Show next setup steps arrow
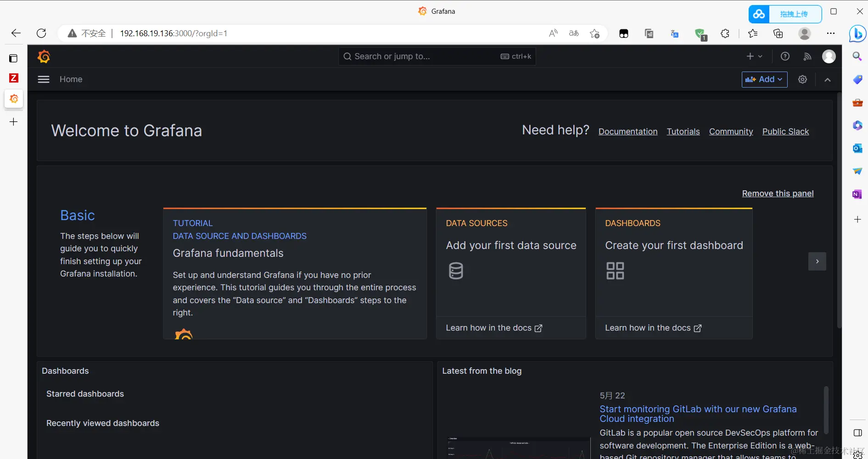Image resolution: width=868 pixels, height=459 pixels. coord(817,261)
